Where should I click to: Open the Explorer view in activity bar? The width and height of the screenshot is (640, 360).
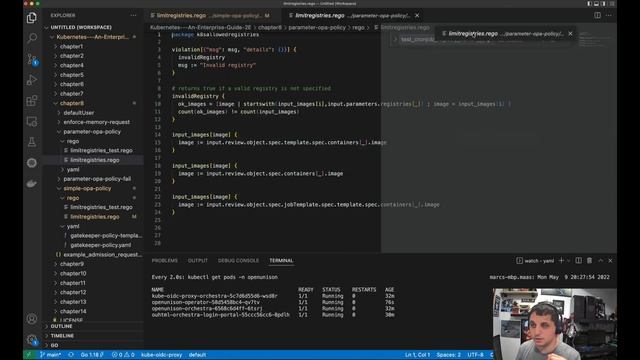32,18
